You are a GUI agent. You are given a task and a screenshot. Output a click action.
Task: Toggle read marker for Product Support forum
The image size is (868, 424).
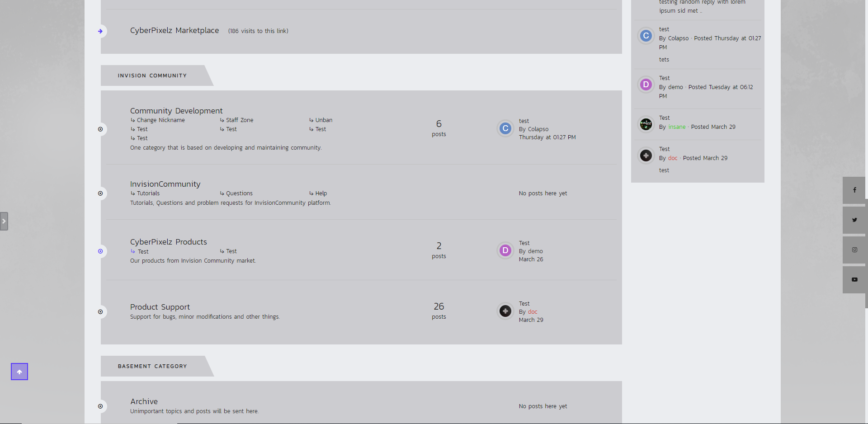tap(100, 312)
